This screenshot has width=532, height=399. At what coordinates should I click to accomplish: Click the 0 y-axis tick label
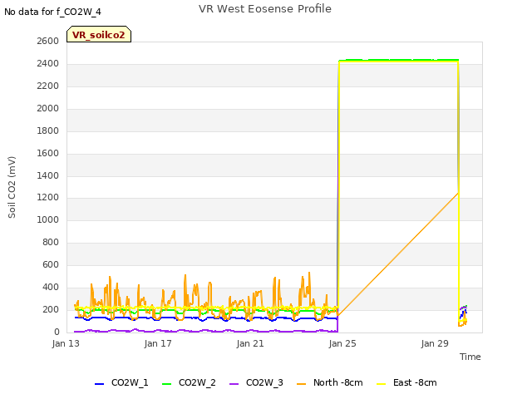[x=57, y=332]
